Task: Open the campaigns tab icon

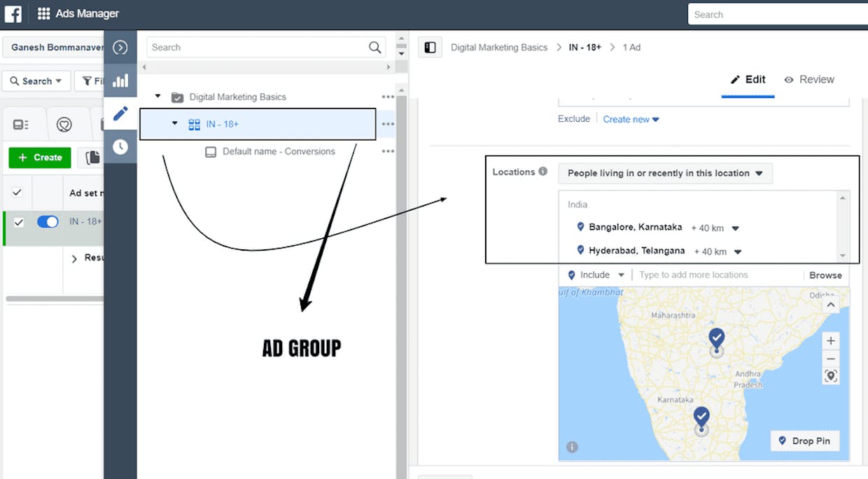Action: tap(21, 125)
